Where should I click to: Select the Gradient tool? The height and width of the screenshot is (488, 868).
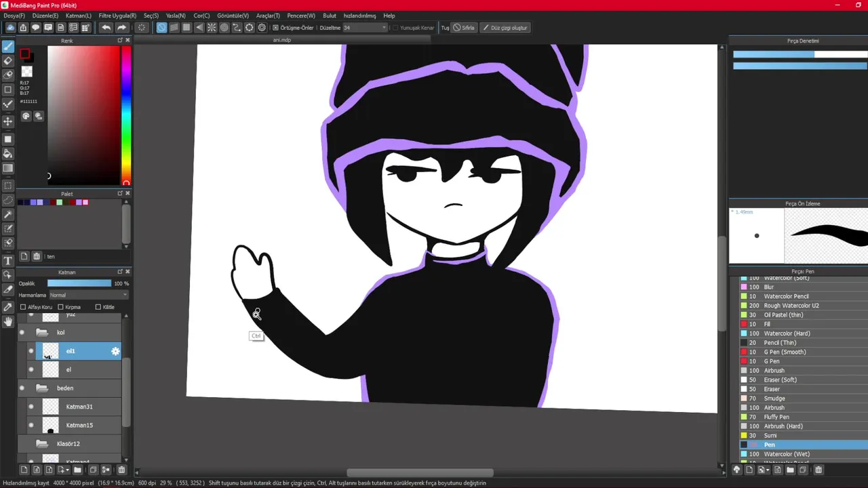point(8,168)
